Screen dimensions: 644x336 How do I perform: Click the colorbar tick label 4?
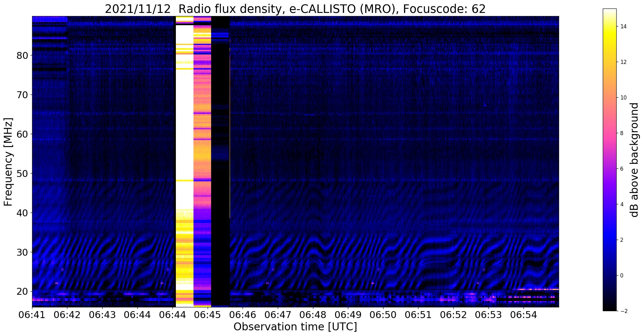point(621,204)
